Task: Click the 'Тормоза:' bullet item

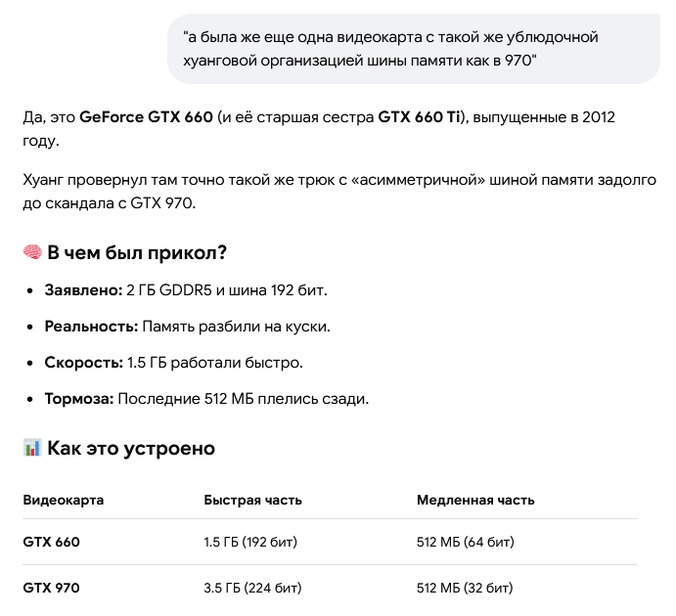Action: (206, 399)
